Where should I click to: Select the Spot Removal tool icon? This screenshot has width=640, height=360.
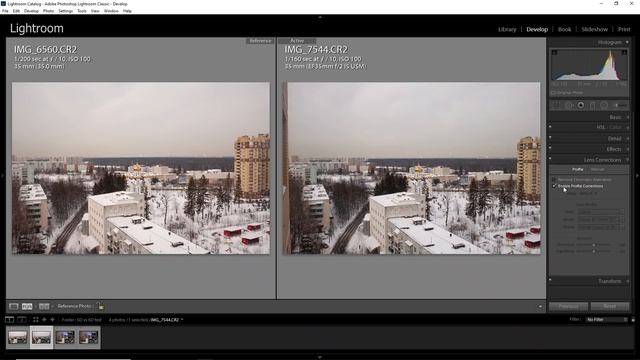click(569, 105)
